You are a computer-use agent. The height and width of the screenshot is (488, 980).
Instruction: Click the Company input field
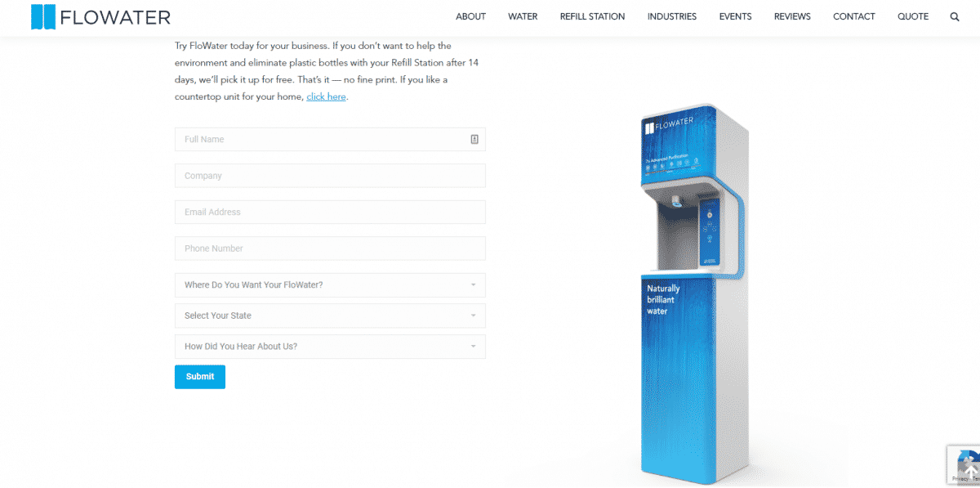click(x=330, y=176)
